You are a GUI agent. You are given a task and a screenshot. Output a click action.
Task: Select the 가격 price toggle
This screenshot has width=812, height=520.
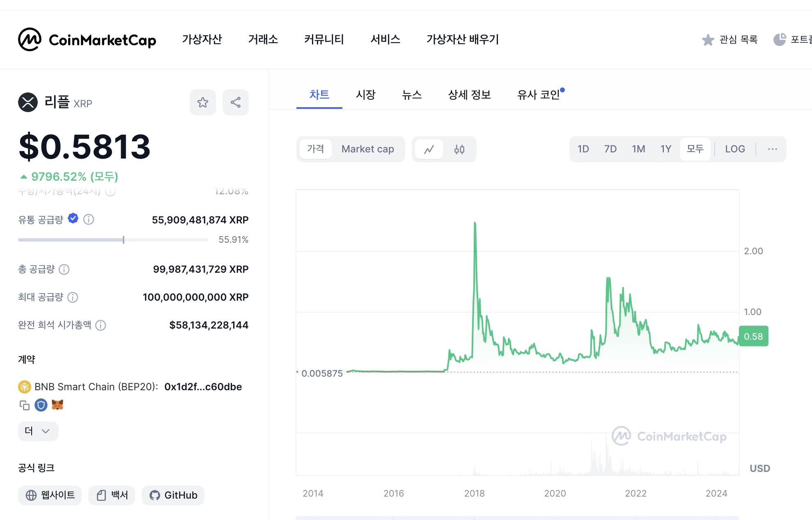(x=316, y=149)
